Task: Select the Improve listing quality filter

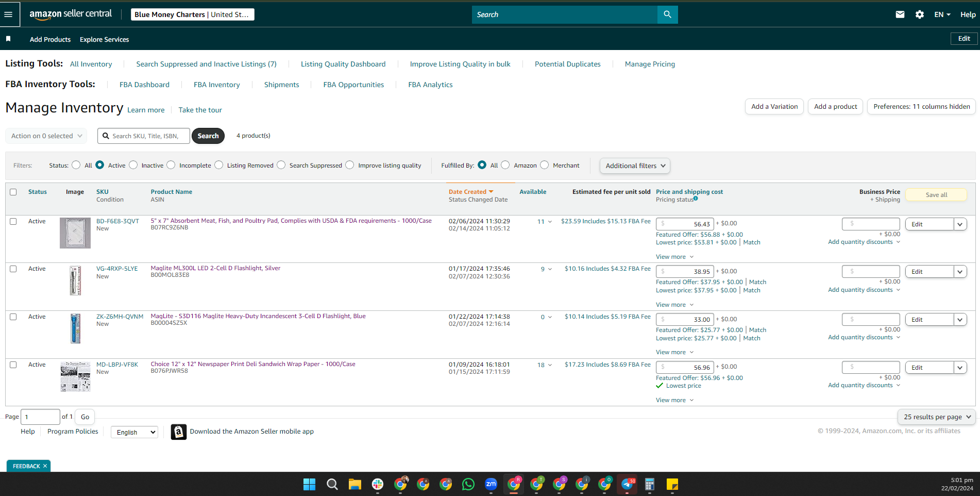Action: click(350, 165)
